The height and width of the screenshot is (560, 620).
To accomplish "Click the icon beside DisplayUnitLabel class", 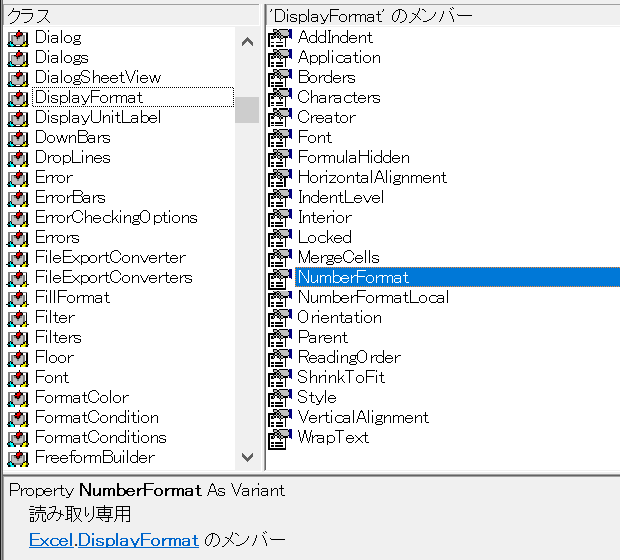I will [18, 118].
